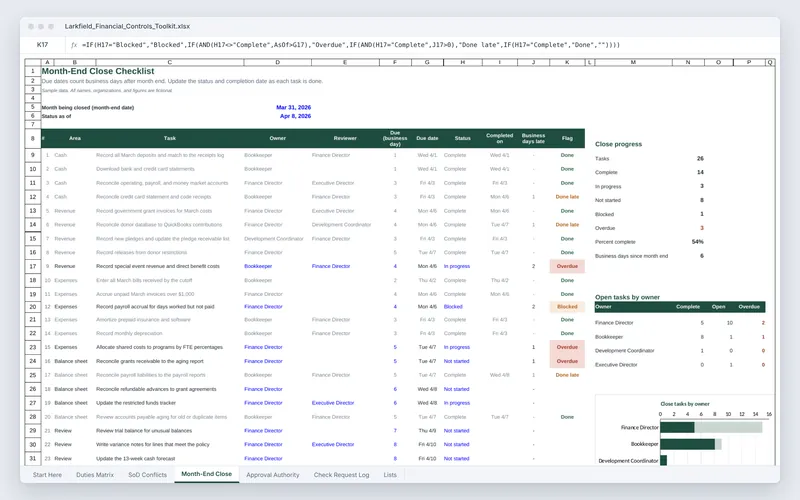Select 'Record payroll accrual for days worked but not paid'
The width and height of the screenshot is (800, 500).
(x=155, y=307)
